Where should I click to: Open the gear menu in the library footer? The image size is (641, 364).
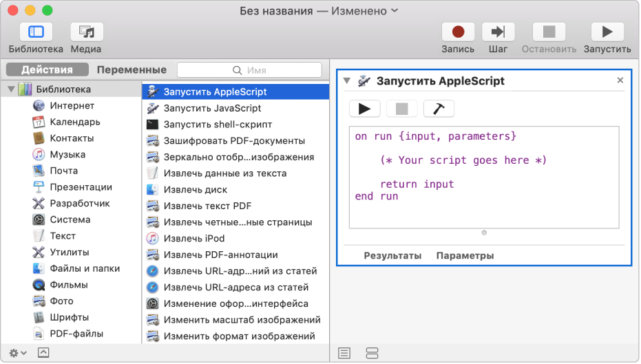[18, 353]
